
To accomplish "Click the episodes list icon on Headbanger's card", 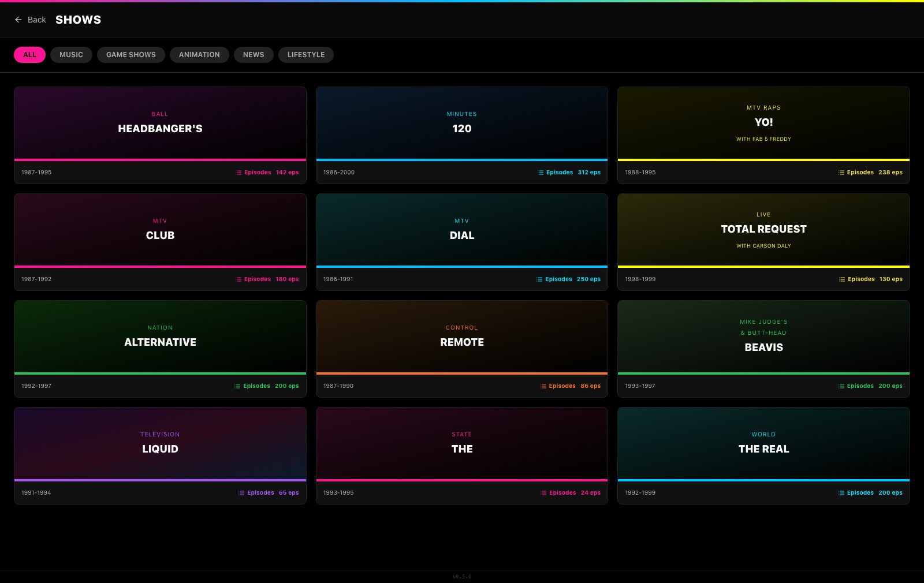I will pos(239,173).
